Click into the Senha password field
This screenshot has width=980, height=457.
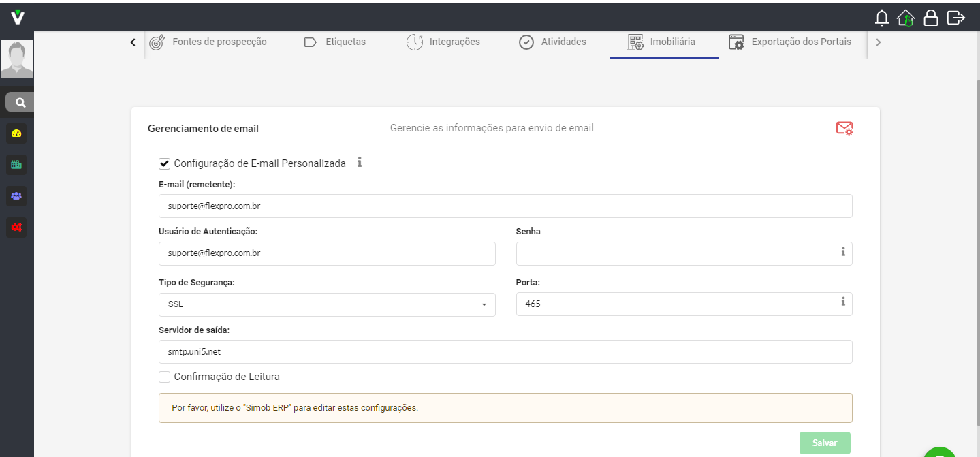[684, 253]
